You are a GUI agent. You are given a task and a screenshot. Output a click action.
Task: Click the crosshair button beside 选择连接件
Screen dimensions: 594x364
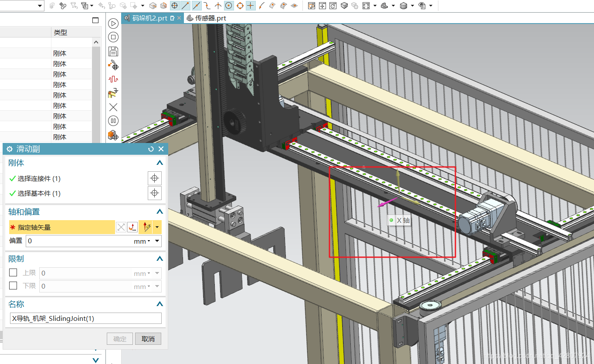point(154,178)
